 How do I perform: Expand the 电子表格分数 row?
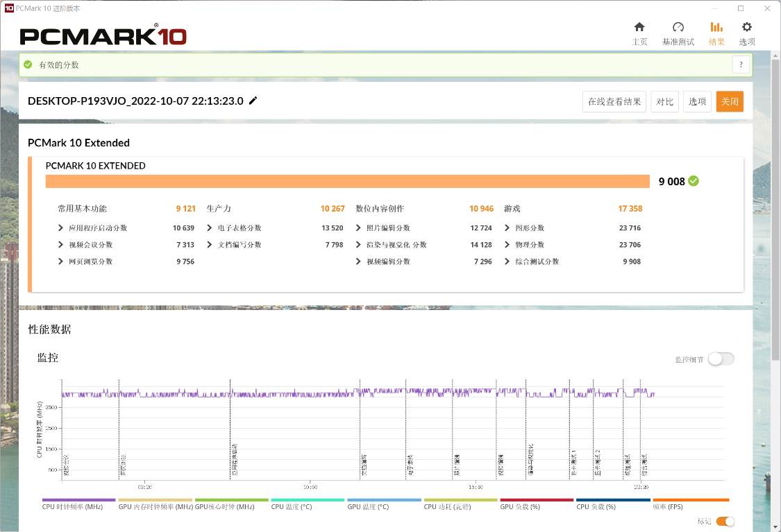(210, 228)
